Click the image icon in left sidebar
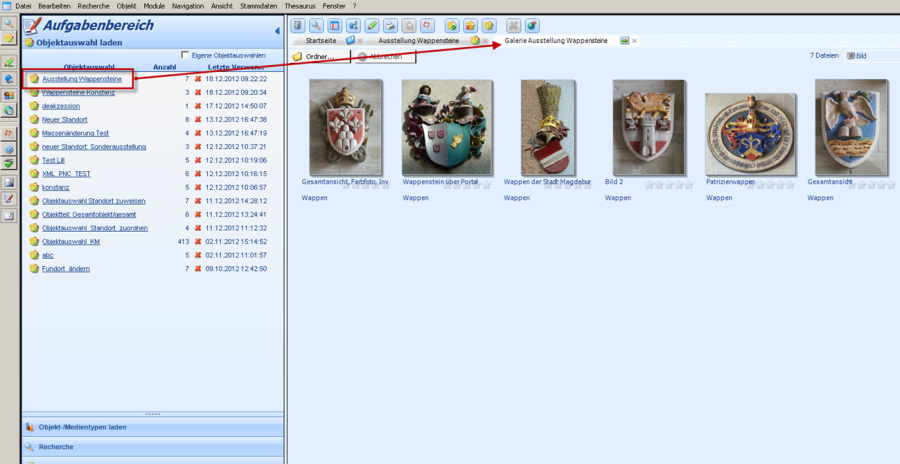The height and width of the screenshot is (464, 900). 9,183
